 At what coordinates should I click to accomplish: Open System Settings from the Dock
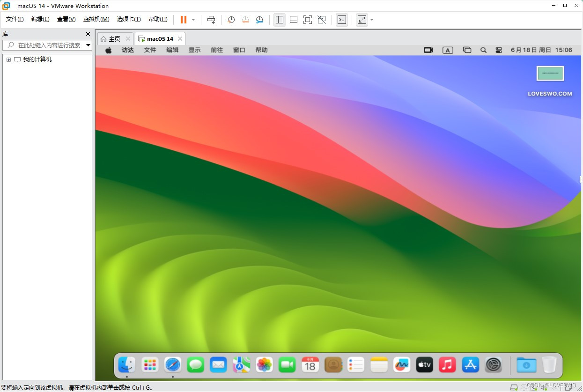(x=494, y=364)
